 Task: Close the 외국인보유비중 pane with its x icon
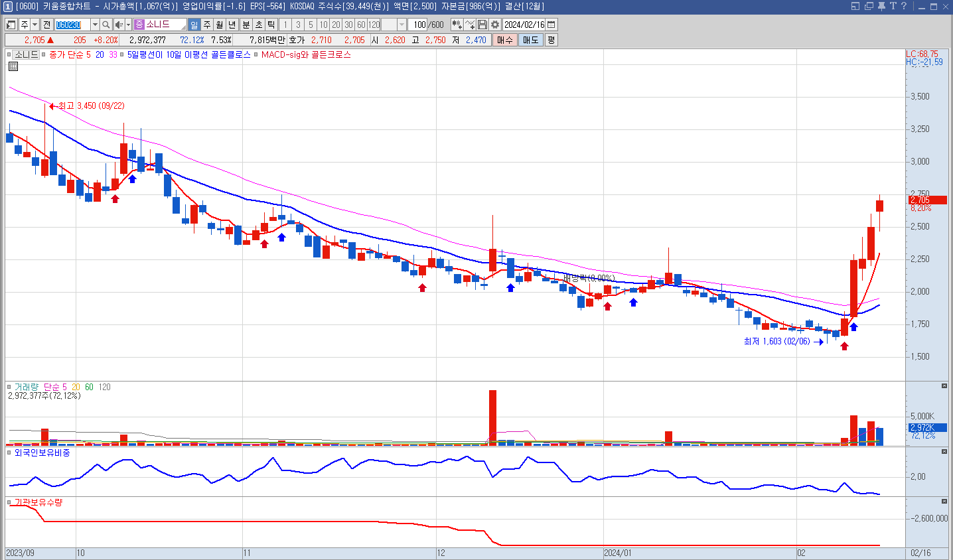[x=944, y=451]
